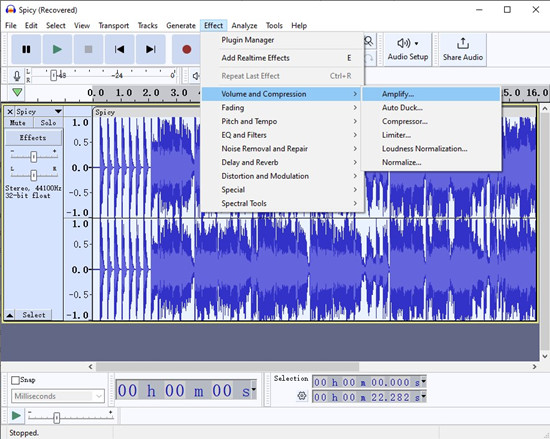550x439 pixels.
Task: Close the Spicy track with the X
Action: pyautogui.click(x=10, y=112)
